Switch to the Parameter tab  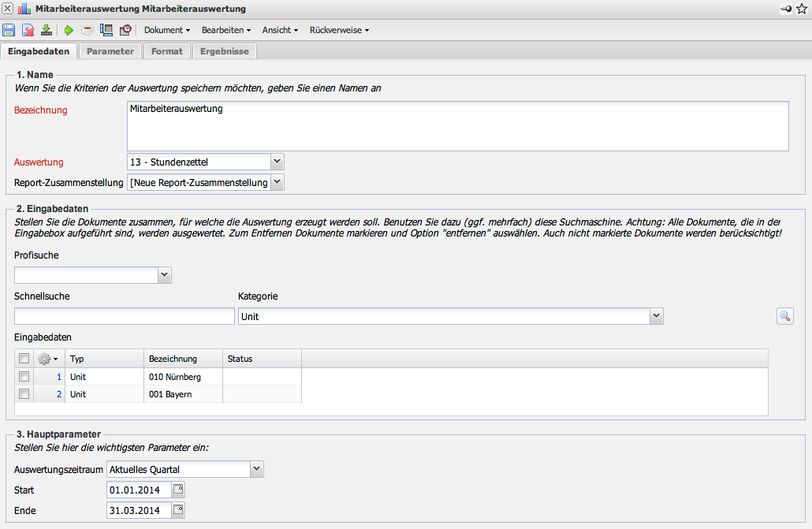(110, 51)
